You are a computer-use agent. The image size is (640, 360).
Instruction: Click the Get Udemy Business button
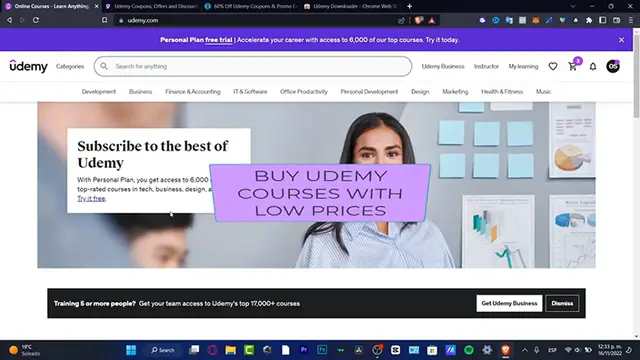click(509, 303)
